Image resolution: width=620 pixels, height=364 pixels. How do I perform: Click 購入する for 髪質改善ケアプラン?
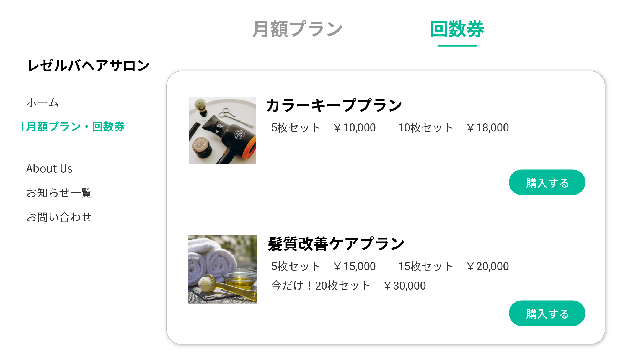(547, 313)
